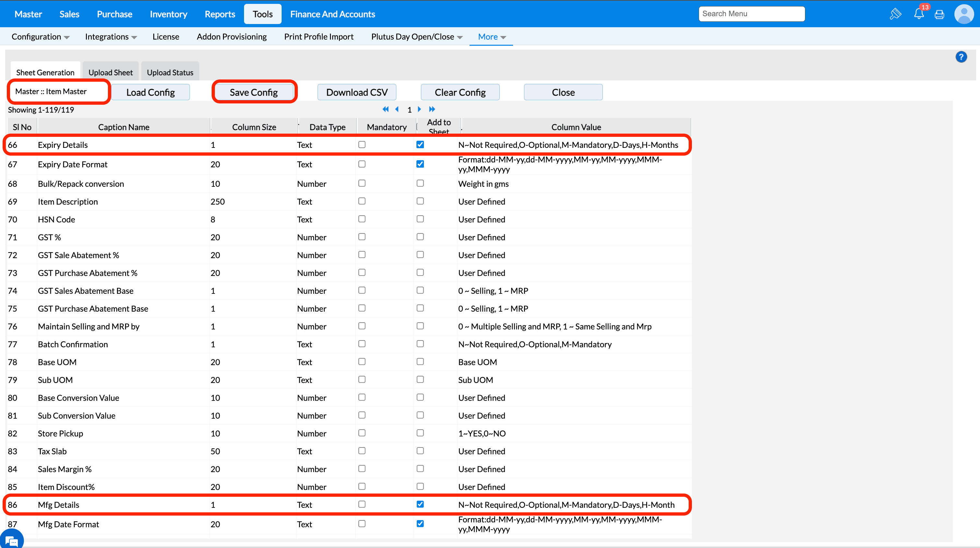The height and width of the screenshot is (548, 980).
Task: Open the user profile avatar
Action: coord(964,14)
